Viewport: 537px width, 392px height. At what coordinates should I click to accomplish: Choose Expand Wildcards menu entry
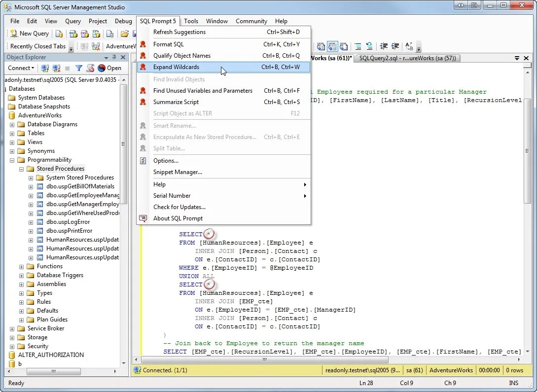pyautogui.click(x=224, y=67)
